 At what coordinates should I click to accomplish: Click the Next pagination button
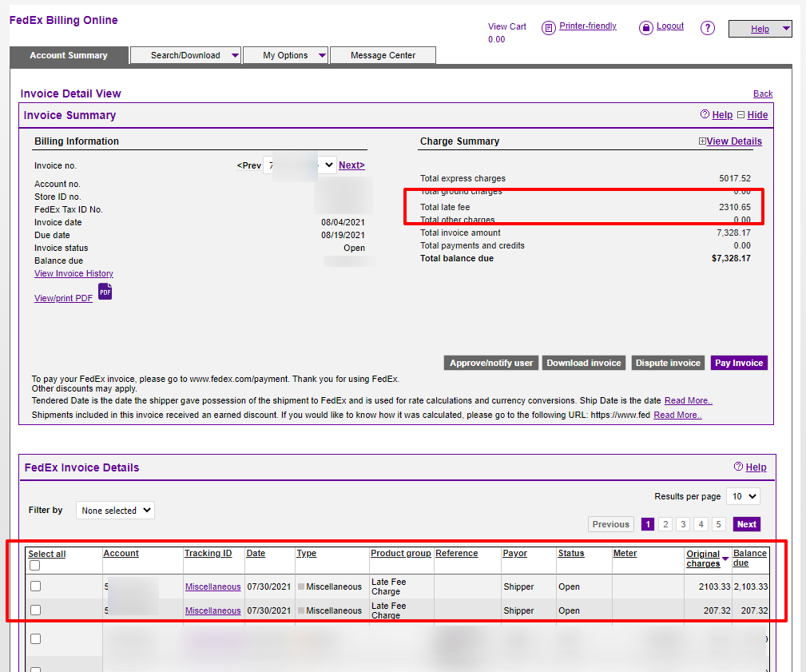tap(746, 524)
